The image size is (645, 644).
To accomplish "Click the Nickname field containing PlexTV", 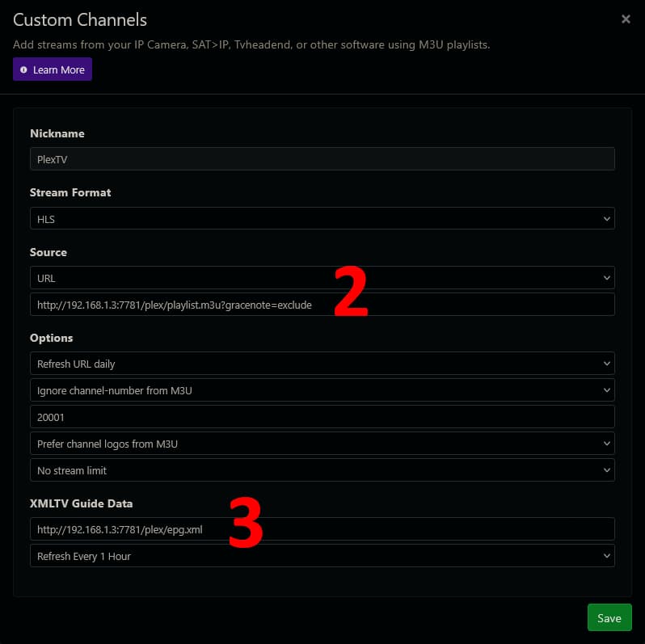I will [x=322, y=159].
